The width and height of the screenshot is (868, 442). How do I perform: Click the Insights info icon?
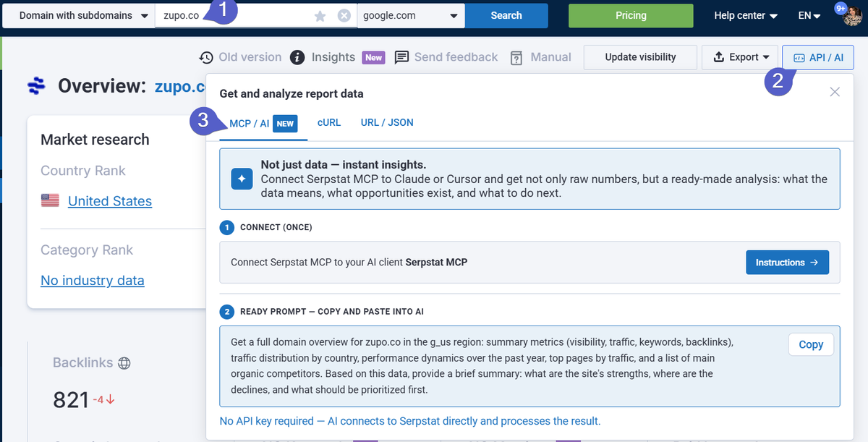pos(297,57)
